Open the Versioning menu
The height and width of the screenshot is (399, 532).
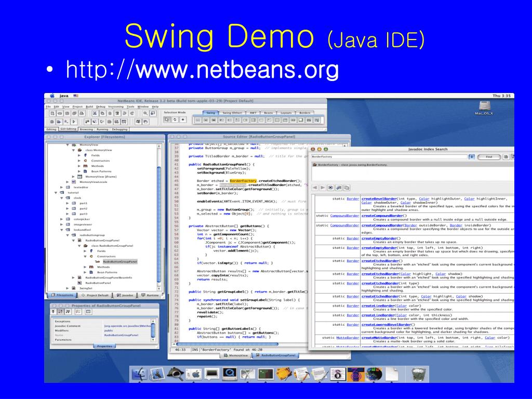[116, 107]
